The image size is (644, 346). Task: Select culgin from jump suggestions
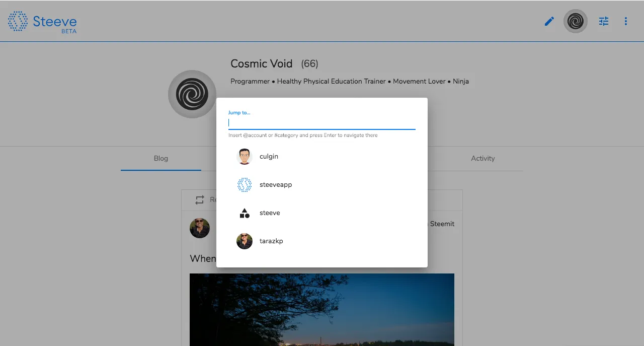coord(322,157)
